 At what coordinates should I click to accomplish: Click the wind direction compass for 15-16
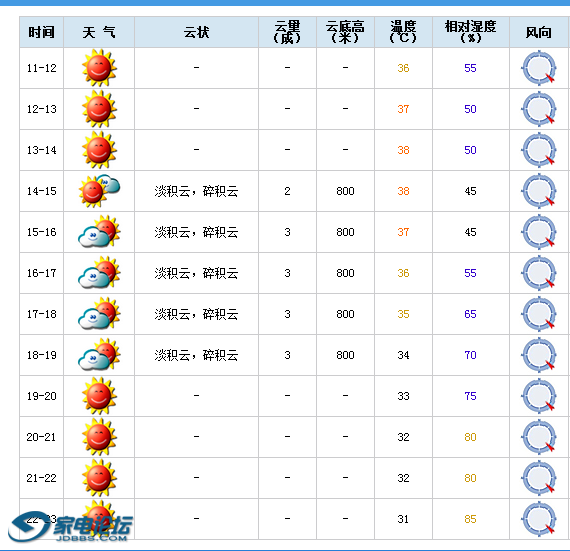(539, 232)
